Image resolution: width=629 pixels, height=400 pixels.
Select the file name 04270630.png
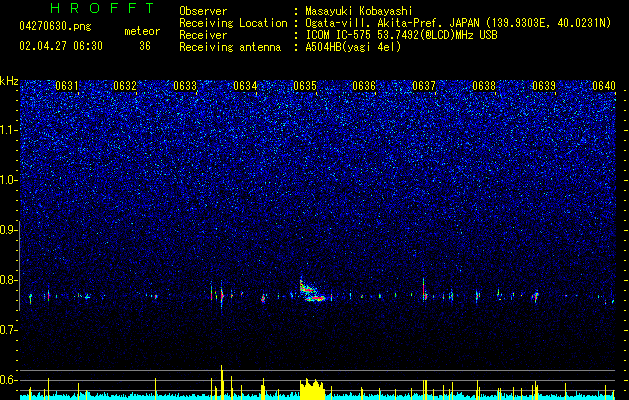[55, 26]
